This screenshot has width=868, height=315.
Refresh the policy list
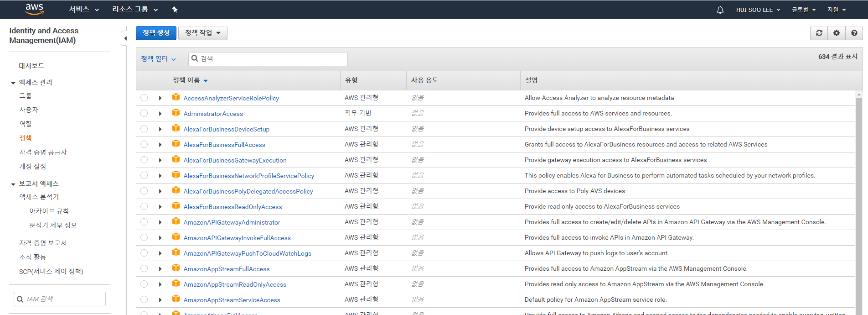point(819,33)
